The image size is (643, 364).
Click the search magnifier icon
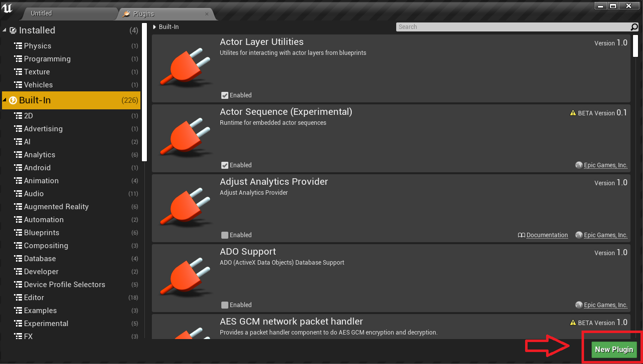click(x=635, y=27)
